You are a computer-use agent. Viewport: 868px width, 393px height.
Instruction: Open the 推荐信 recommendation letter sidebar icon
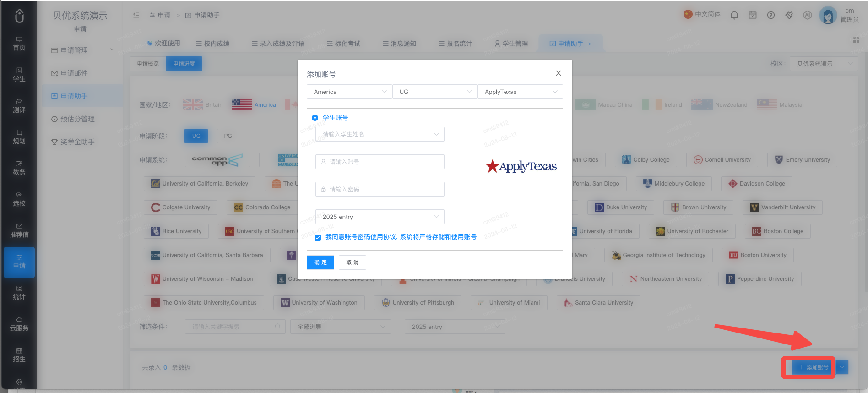coord(19,230)
